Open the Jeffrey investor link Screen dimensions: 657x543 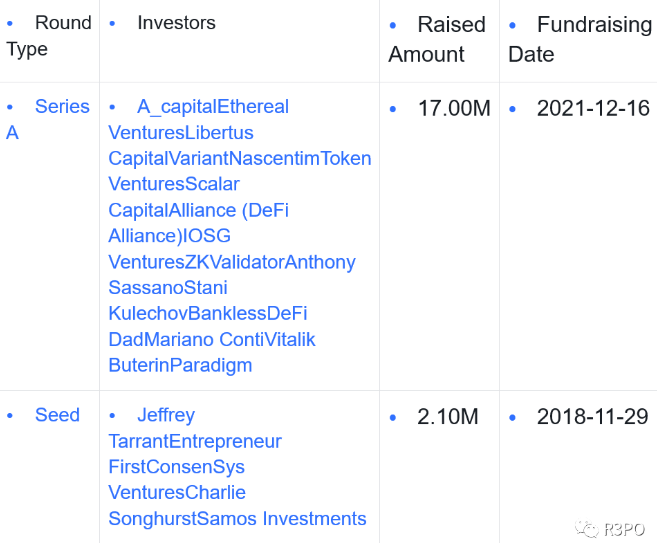tap(166, 415)
